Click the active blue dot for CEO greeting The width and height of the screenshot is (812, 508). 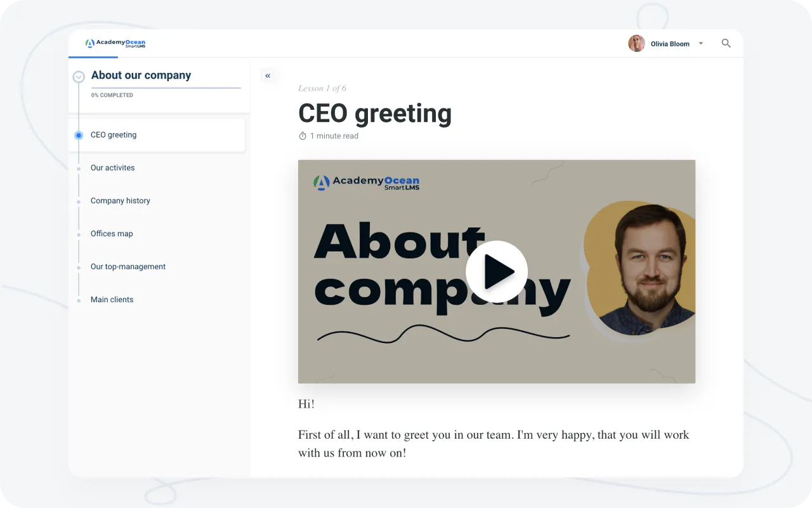79,135
